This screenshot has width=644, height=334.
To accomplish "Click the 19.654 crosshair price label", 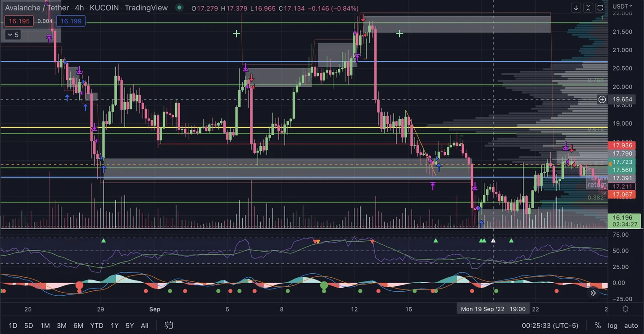I will pyautogui.click(x=623, y=99).
